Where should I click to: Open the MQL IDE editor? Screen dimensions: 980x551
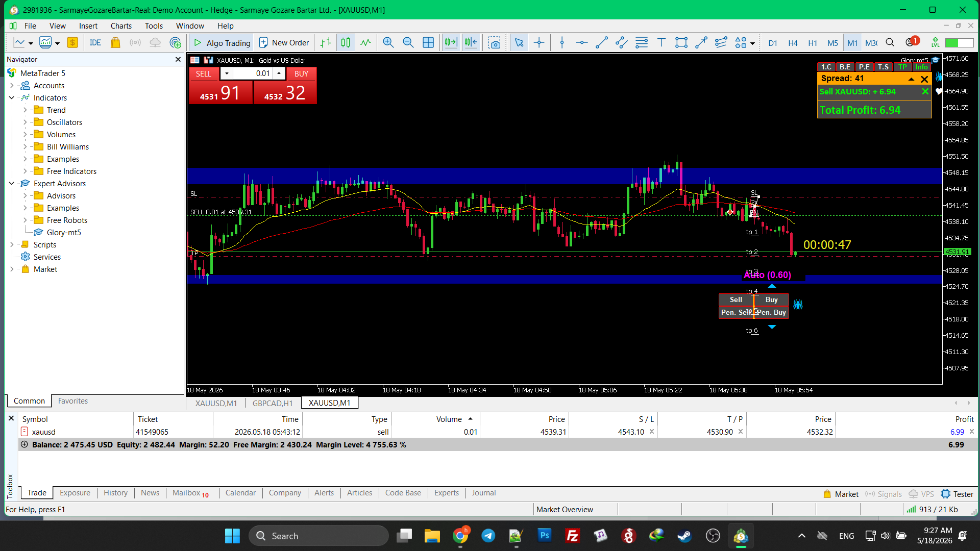point(95,43)
